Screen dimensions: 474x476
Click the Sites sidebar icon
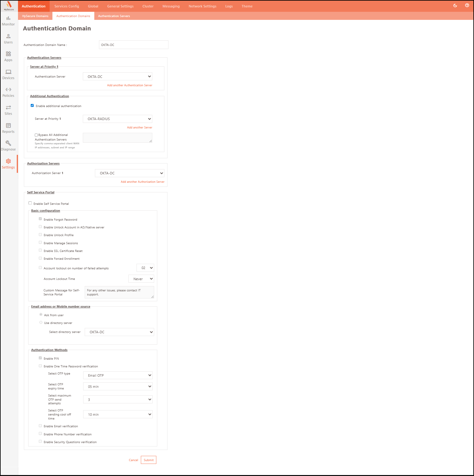[8, 110]
